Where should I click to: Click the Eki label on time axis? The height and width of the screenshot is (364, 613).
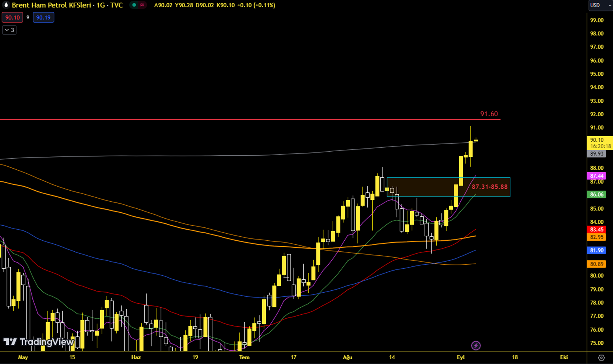click(564, 357)
